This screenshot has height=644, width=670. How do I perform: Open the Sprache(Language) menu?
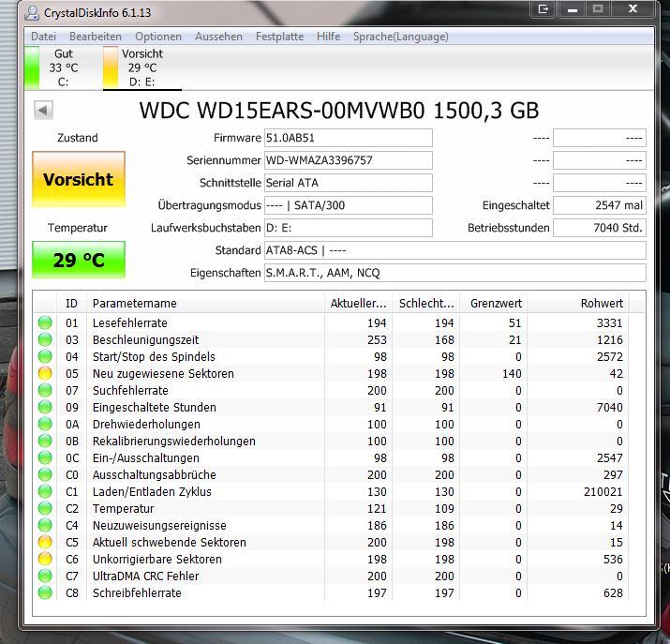point(400,37)
